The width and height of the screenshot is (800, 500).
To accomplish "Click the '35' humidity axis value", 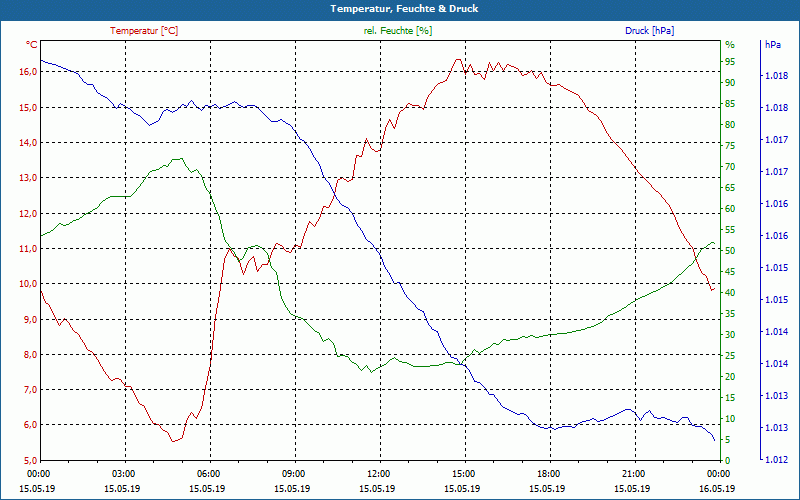I will (x=730, y=314).
